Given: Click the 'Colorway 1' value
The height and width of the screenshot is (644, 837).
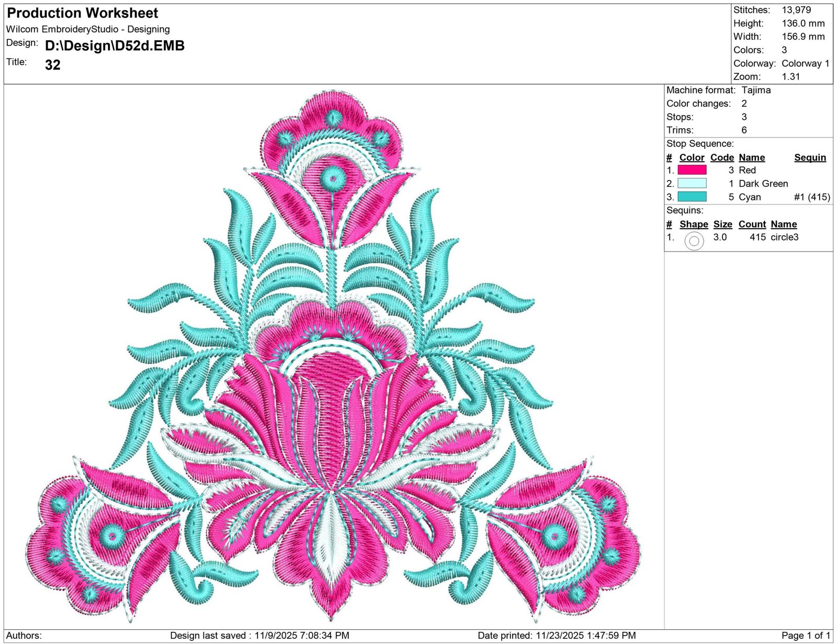Looking at the screenshot, I should coord(805,63).
